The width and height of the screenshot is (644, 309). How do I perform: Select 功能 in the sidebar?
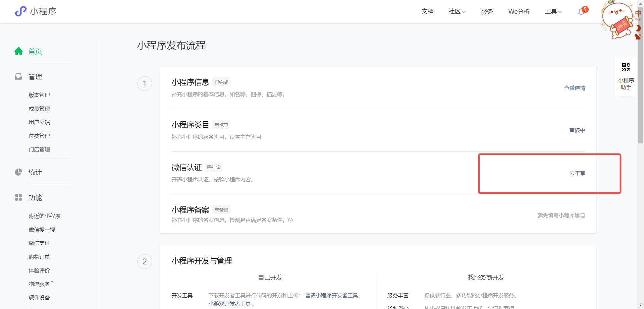[35, 198]
